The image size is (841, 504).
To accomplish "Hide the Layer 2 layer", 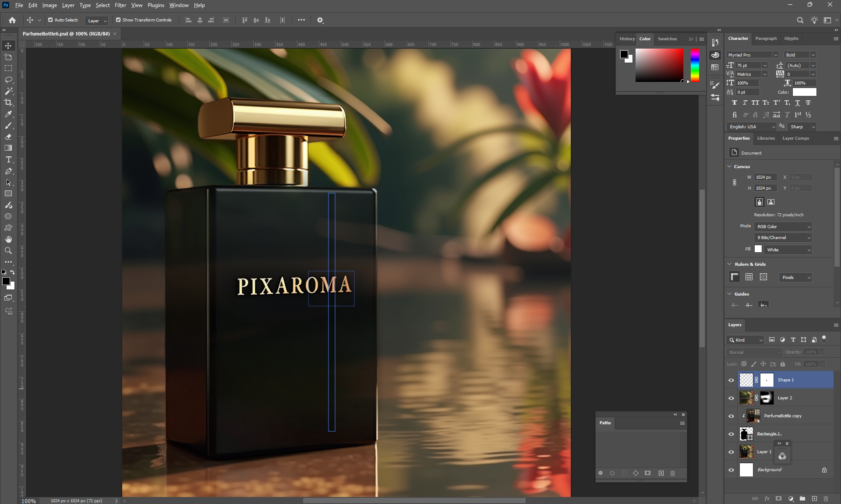I will 731,398.
